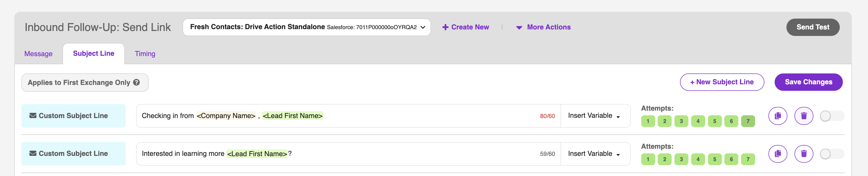Enable the 'Checking in from' subject line toggle
Image resolution: width=868 pixels, height=176 pixels.
[832, 116]
